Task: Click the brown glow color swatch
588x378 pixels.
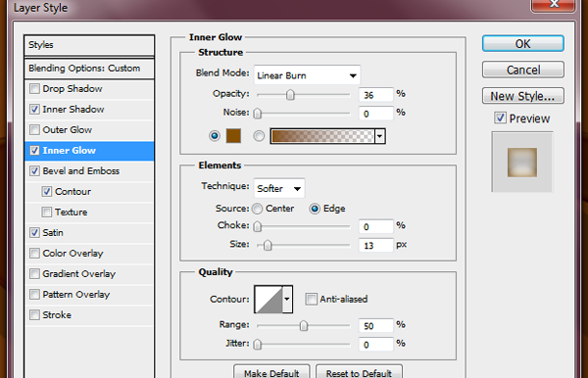Action: 233,135
